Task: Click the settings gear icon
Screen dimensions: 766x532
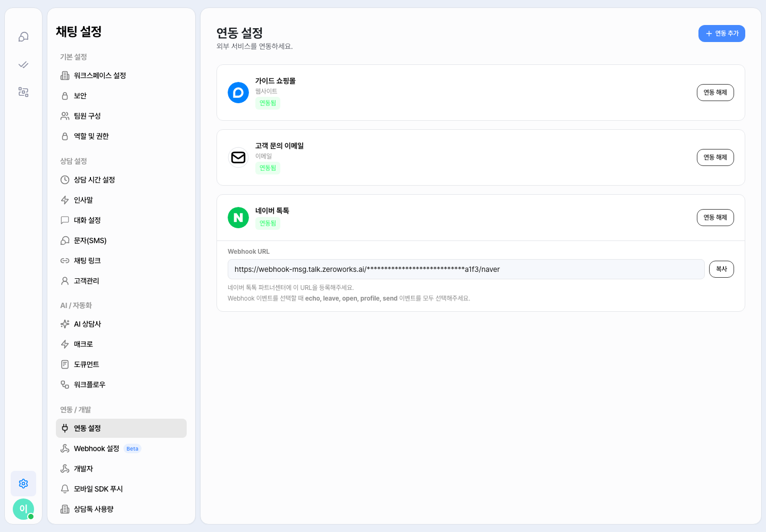Action: tap(23, 484)
